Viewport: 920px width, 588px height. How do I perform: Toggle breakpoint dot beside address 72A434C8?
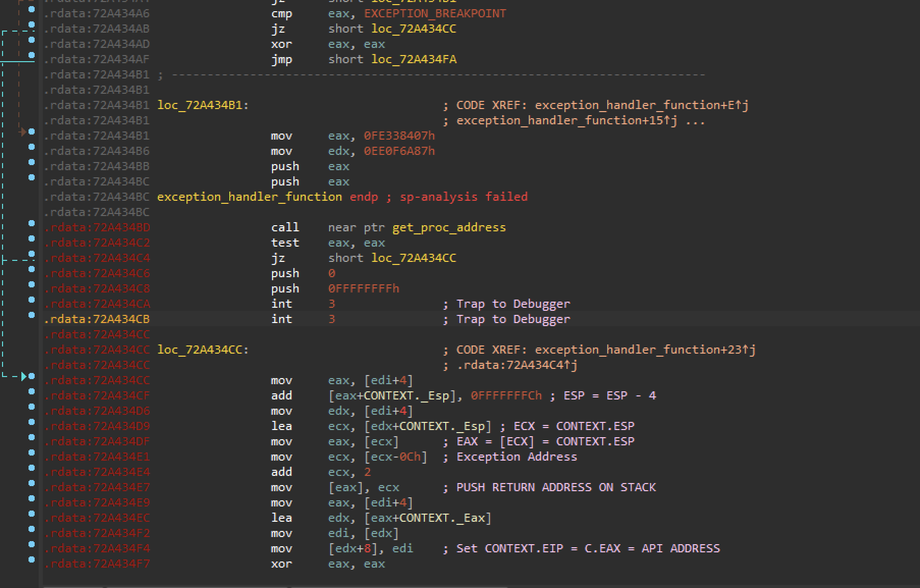[32, 284]
